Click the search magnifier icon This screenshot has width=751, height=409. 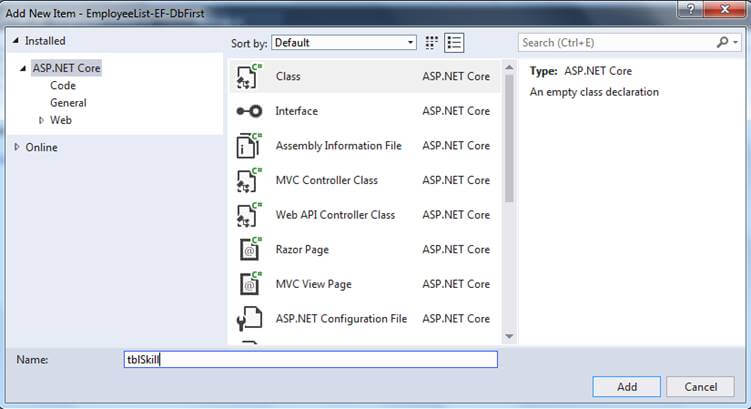click(x=722, y=42)
